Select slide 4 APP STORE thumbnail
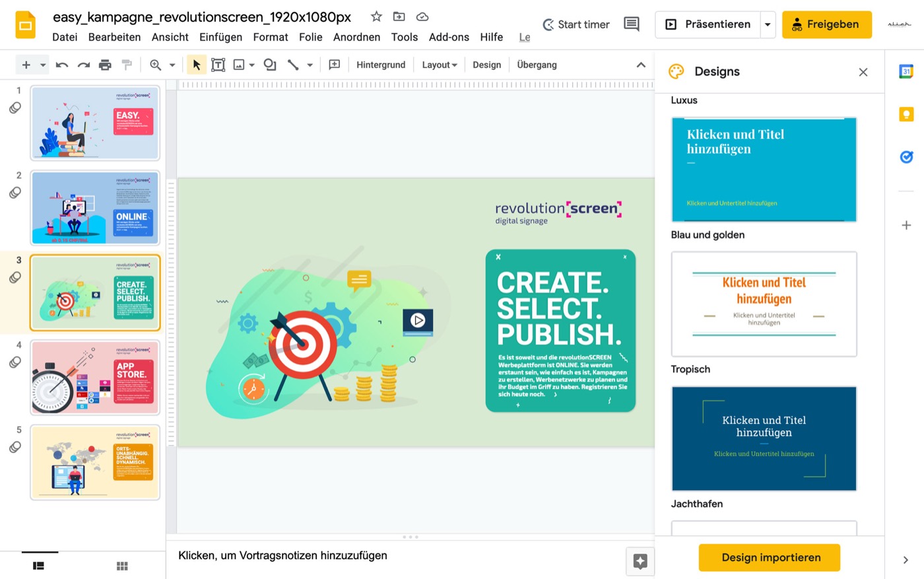Viewport: 924px width, 579px height. click(95, 377)
